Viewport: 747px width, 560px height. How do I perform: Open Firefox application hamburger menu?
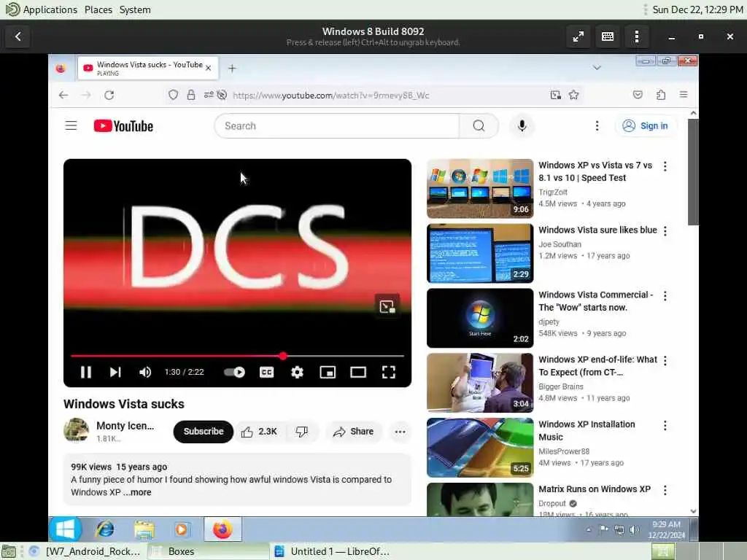pos(684,95)
